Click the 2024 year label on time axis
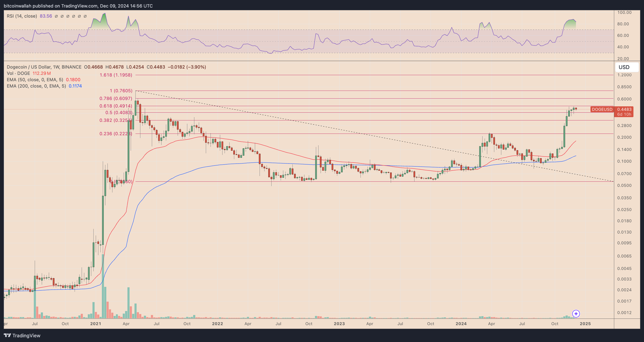Image resolution: width=644 pixels, height=342 pixels. coord(461,324)
